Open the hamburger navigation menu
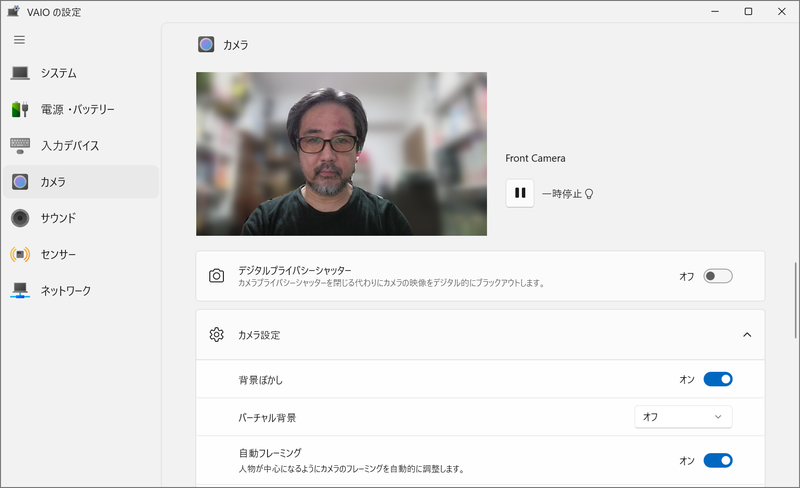Image resolution: width=800 pixels, height=488 pixels. (x=19, y=40)
